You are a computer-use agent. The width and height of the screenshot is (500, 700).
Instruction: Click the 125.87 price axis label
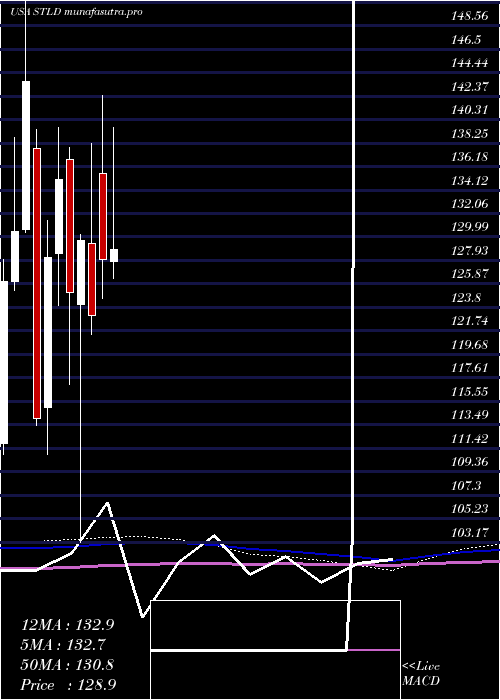pyautogui.click(x=470, y=274)
